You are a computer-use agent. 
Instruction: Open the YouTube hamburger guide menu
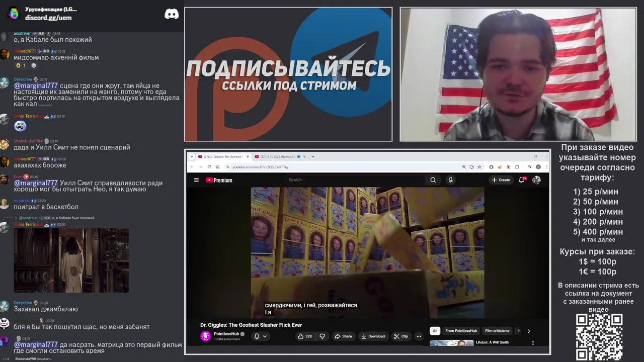click(196, 180)
